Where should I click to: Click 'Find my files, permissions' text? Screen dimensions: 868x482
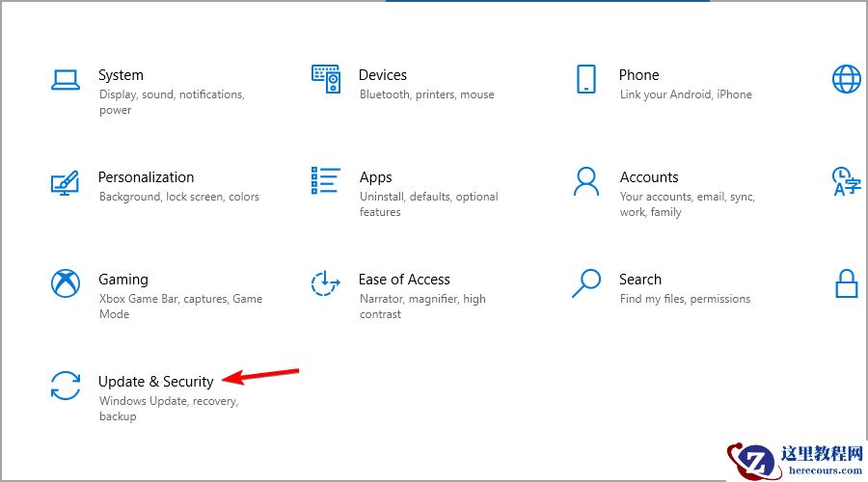[x=685, y=299]
